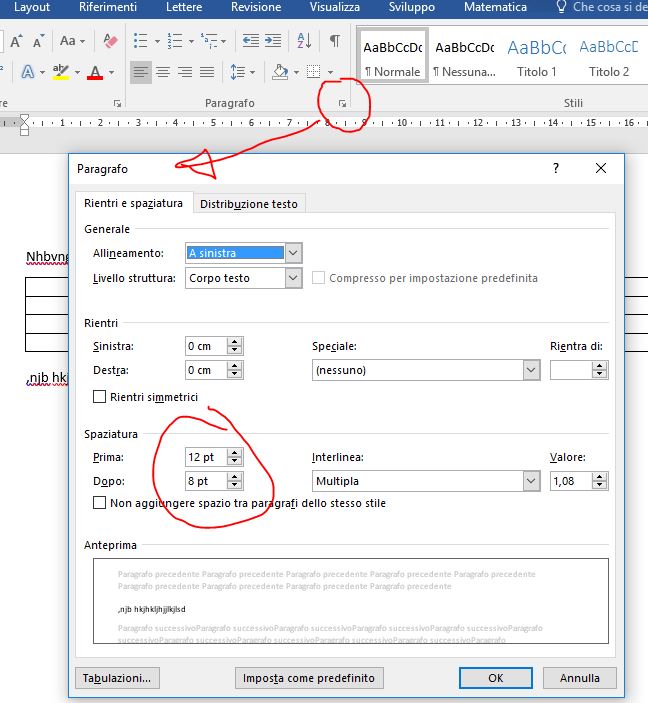Confirm the dialog with OK
Screen dimensions: 648x703
tap(496, 678)
